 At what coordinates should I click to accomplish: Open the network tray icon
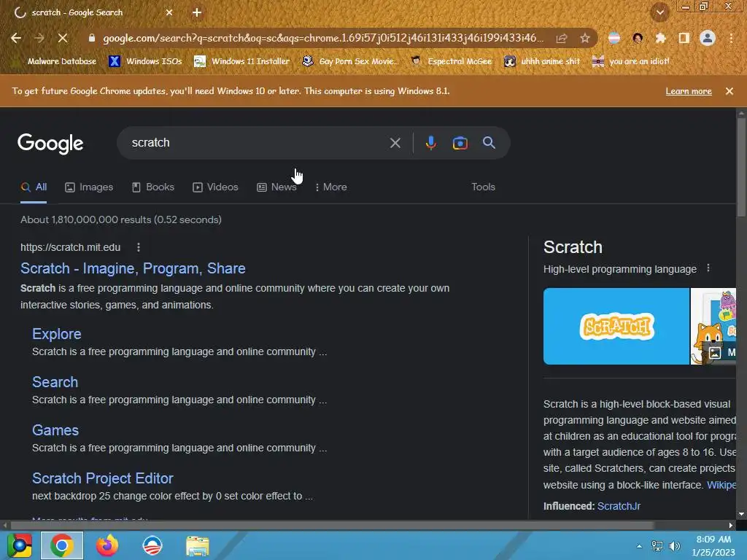[x=657, y=545]
